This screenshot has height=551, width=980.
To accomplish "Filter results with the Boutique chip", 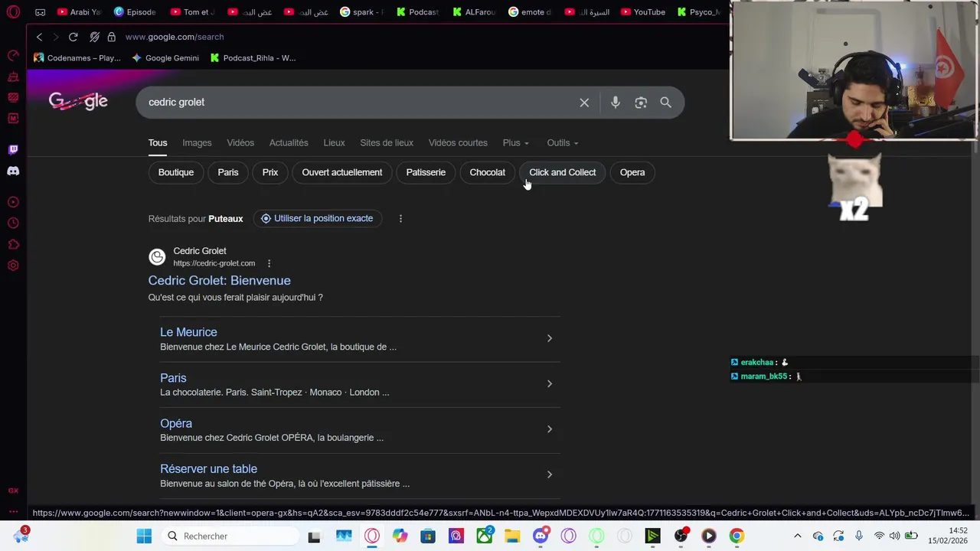I will pos(176,173).
